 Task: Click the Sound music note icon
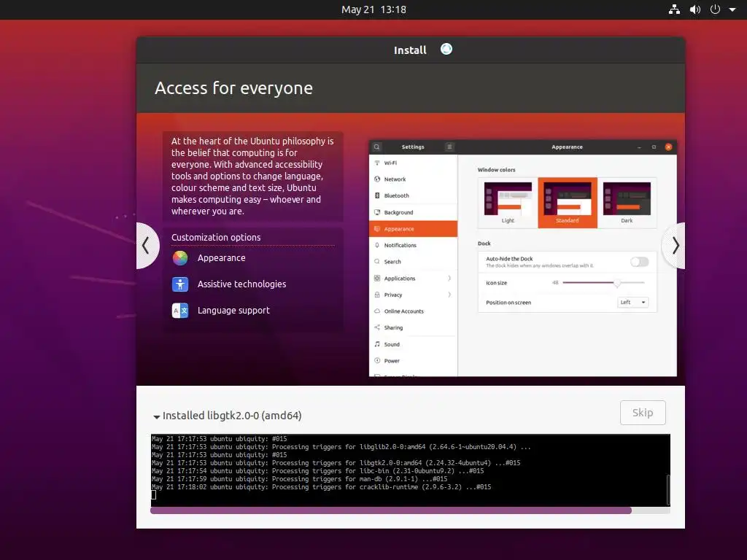[x=377, y=344]
